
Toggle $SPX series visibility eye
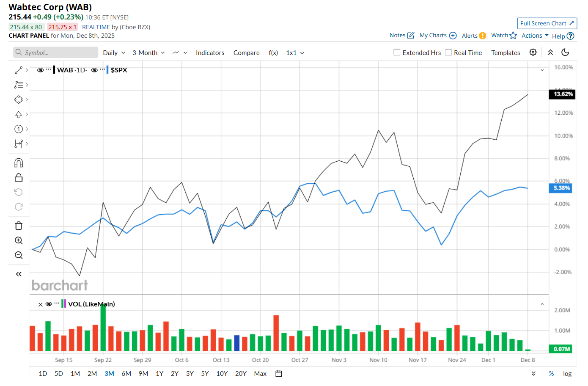pyautogui.click(x=94, y=70)
